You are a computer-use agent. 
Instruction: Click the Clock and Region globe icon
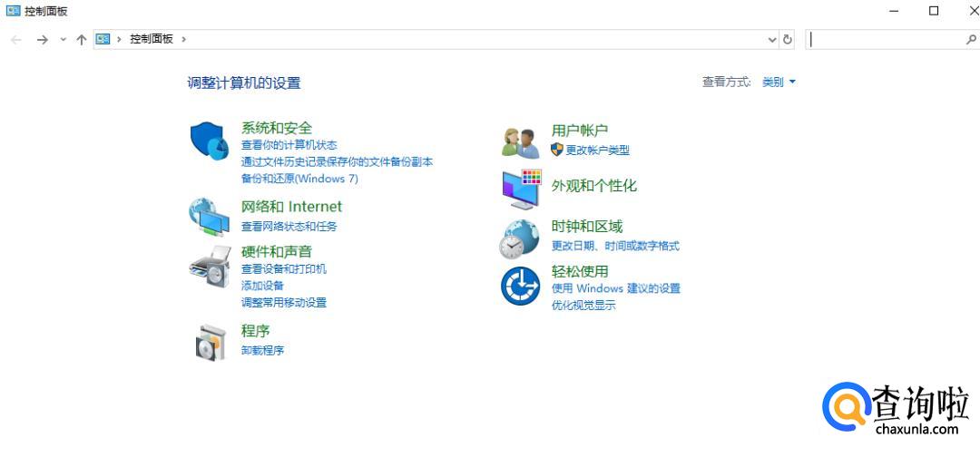(x=520, y=239)
